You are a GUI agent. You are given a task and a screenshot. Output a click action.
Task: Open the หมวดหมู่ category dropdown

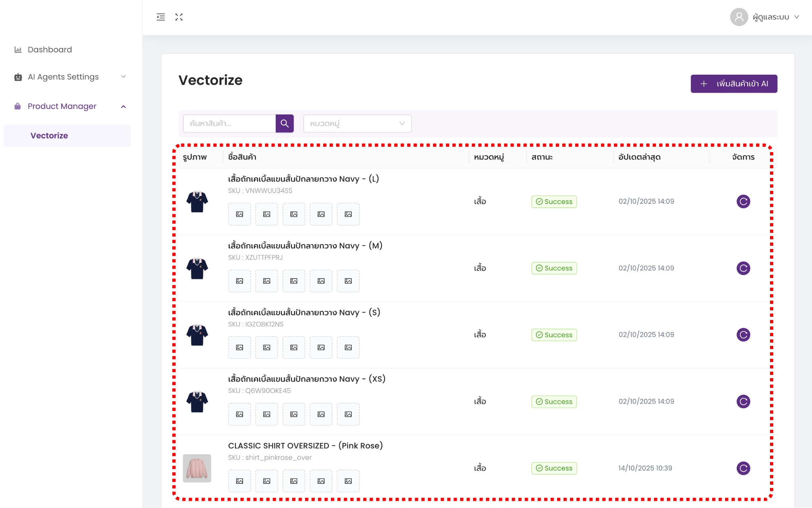coord(357,123)
